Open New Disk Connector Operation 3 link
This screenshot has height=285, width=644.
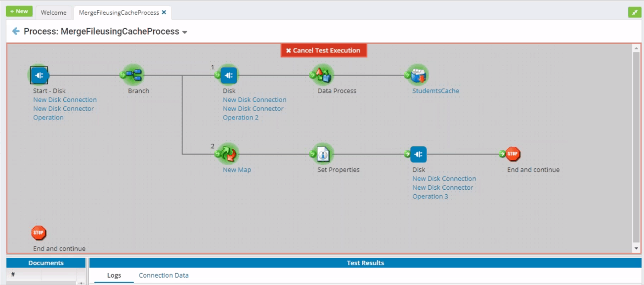(443, 192)
